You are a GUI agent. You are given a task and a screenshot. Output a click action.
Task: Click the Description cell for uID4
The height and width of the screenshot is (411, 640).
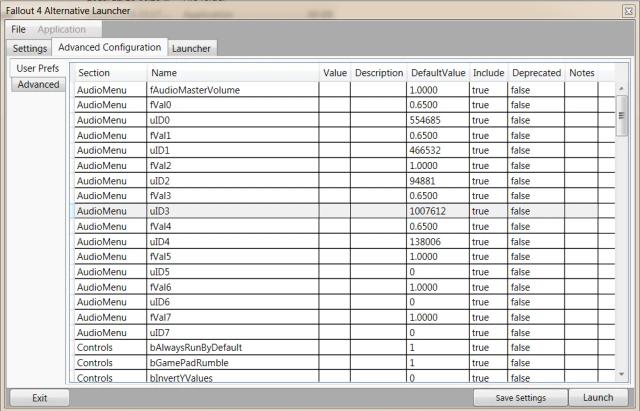pos(379,242)
